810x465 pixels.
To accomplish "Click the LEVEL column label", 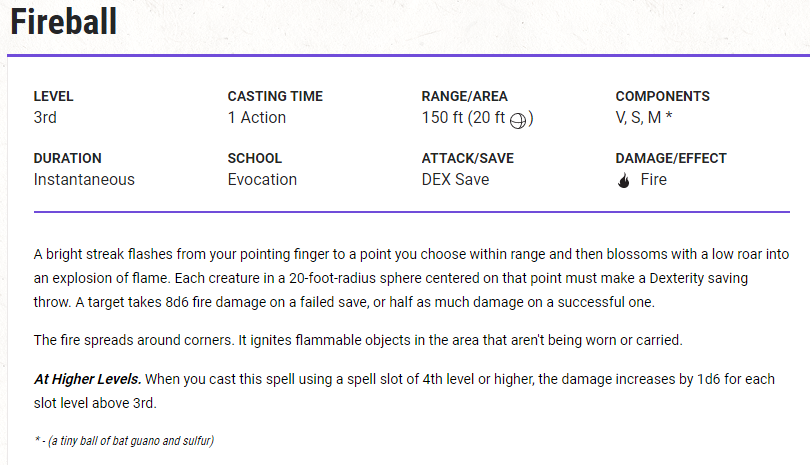I will coord(54,97).
